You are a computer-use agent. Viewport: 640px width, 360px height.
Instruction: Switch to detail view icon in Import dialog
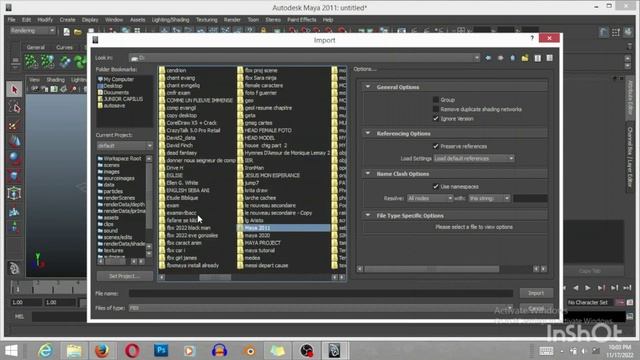coord(550,58)
